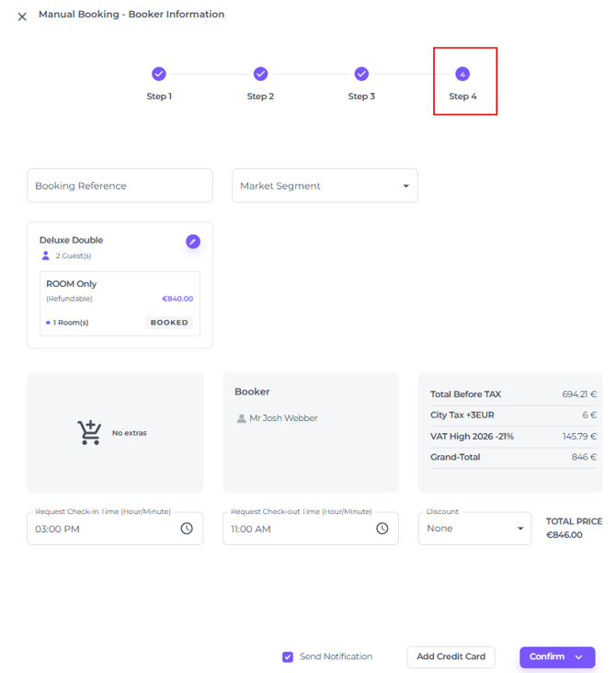Go back to Step 1 checkmark

coord(159,74)
